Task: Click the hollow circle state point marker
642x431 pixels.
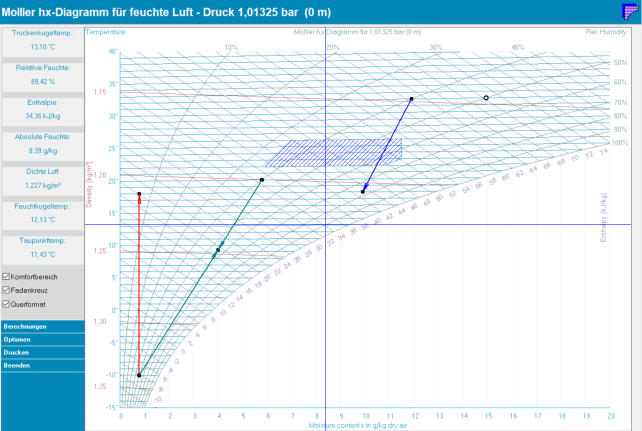Action: 486,98
